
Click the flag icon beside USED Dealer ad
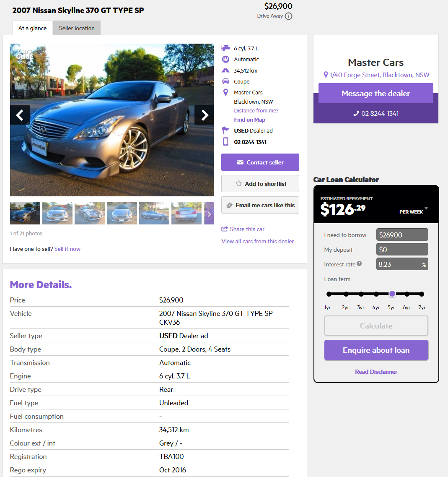pos(225,130)
